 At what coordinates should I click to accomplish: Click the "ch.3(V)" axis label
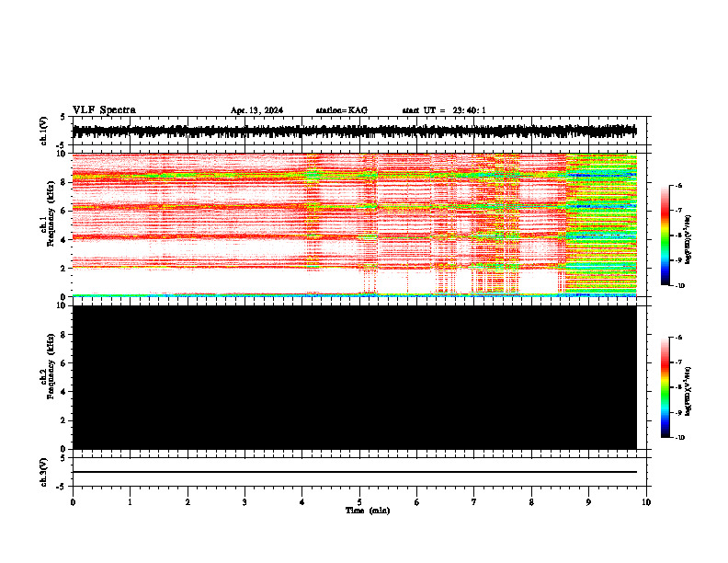pyautogui.click(x=43, y=472)
